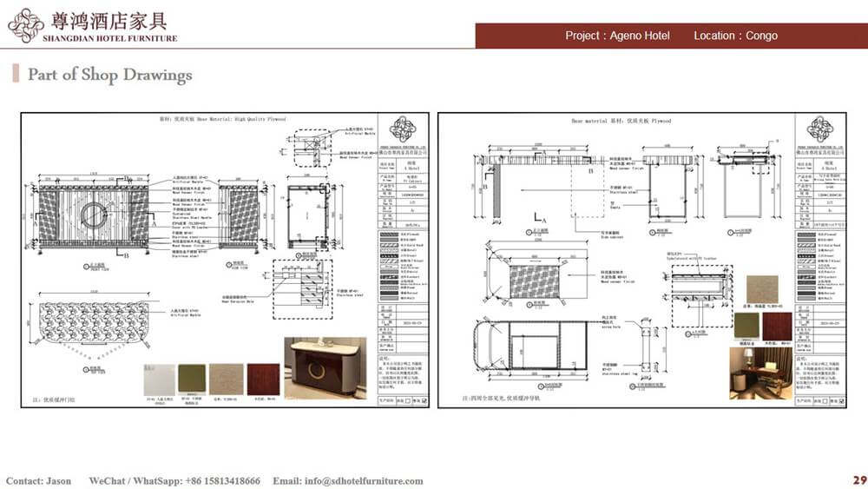Click the knot logo in right drawing title block
This screenshot has width=868, height=489.
click(819, 129)
